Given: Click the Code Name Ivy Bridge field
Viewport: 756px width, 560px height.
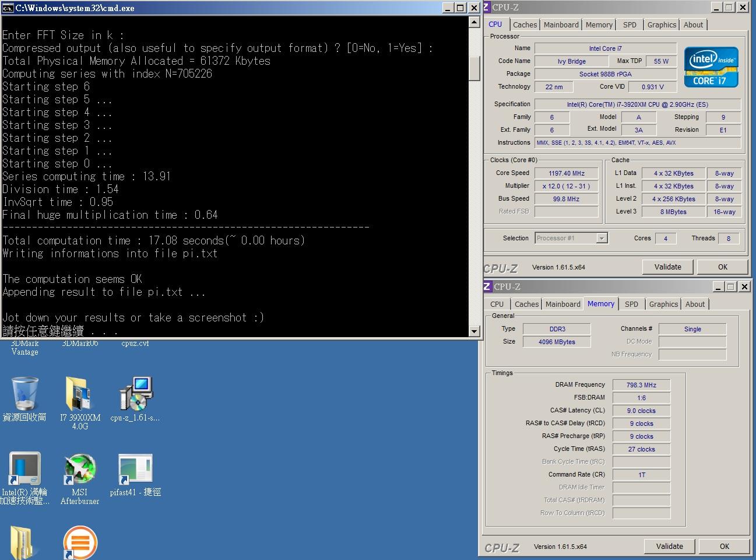Looking at the screenshot, I should point(572,61).
